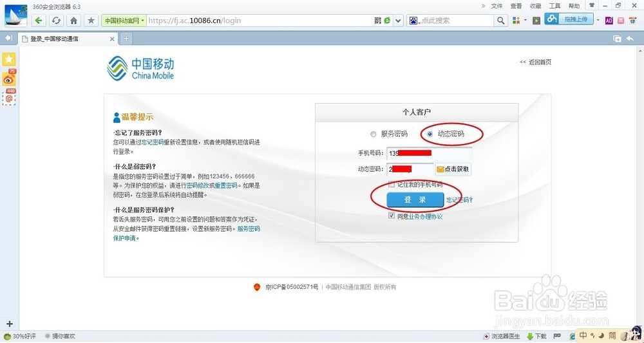Open the 查看 menu

click(x=516, y=6)
